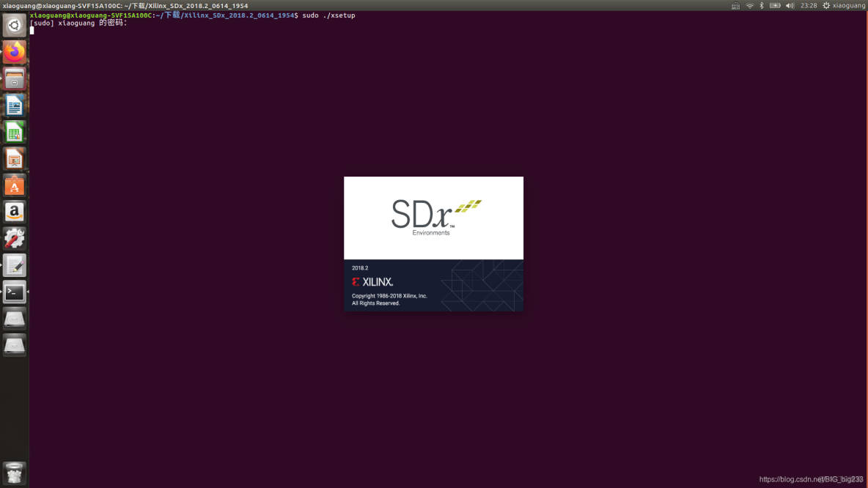Image resolution: width=868 pixels, height=488 pixels.
Task: Open the battery status indicator
Action: [x=775, y=6]
